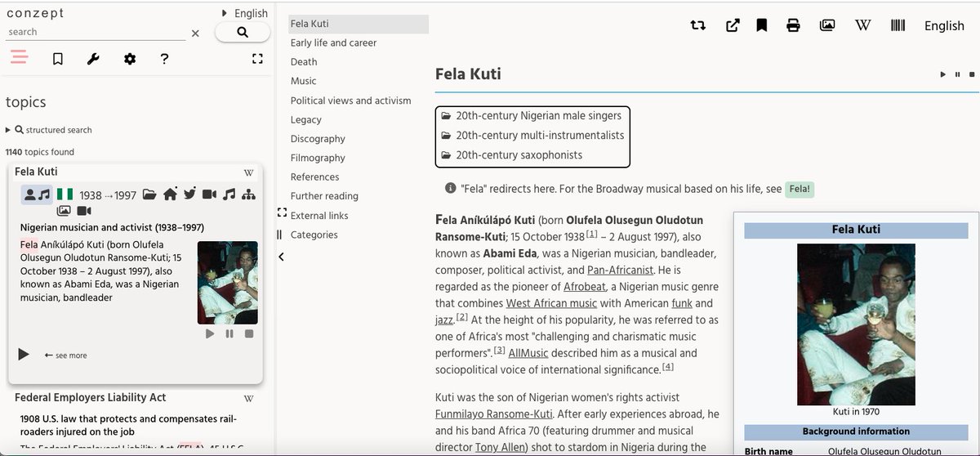Focus the search input field

coord(95,32)
